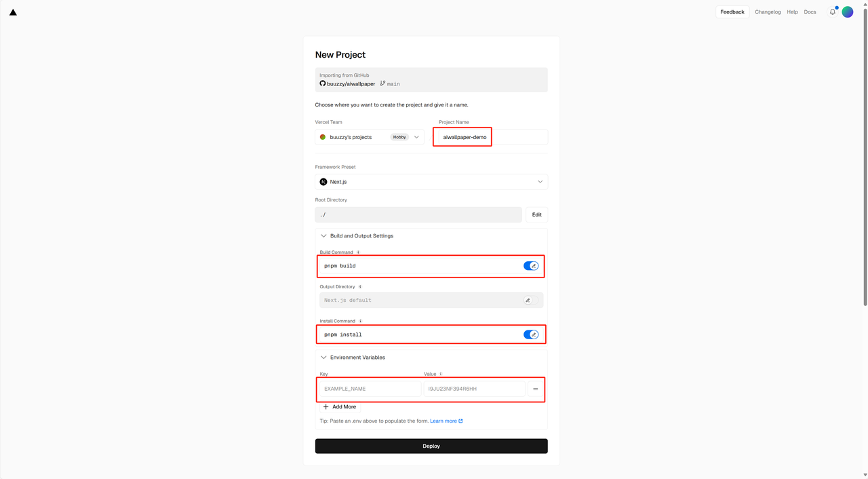Click the info icon beside Build Command
This screenshot has width=868, height=479.
[x=358, y=252]
